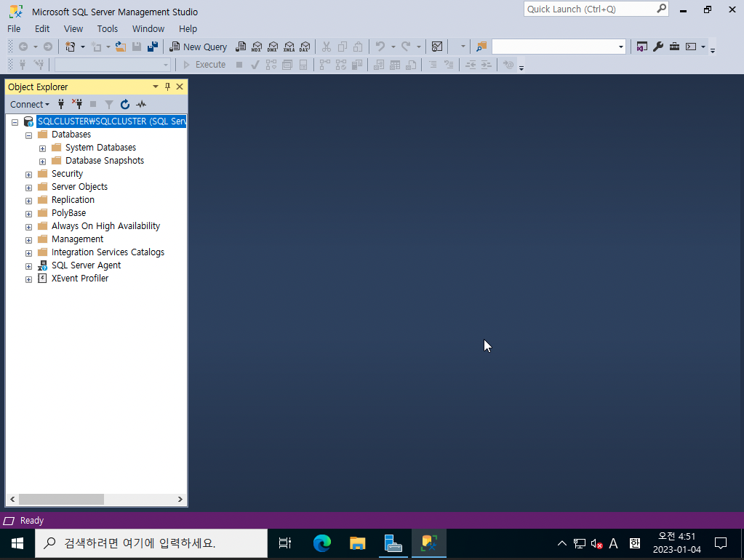Click the New Query button
This screenshot has width=744, height=560.
click(199, 47)
